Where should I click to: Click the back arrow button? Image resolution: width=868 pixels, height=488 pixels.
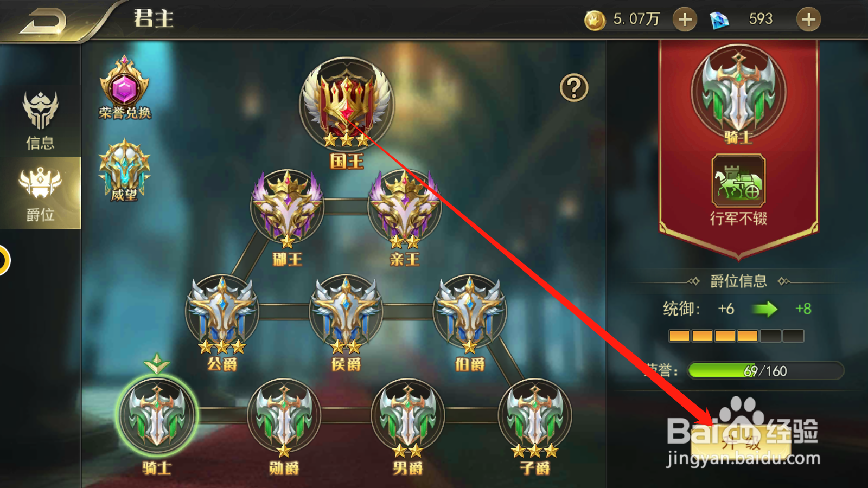(43, 22)
